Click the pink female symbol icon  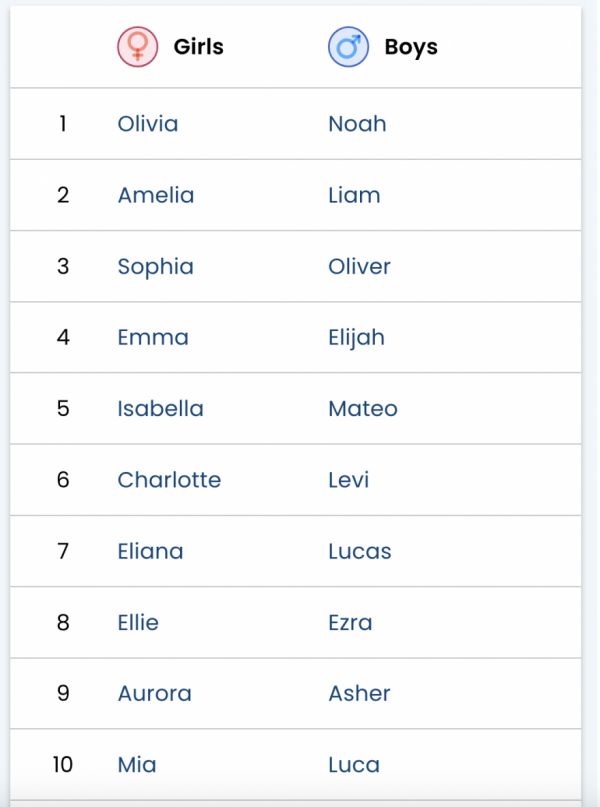point(137,47)
